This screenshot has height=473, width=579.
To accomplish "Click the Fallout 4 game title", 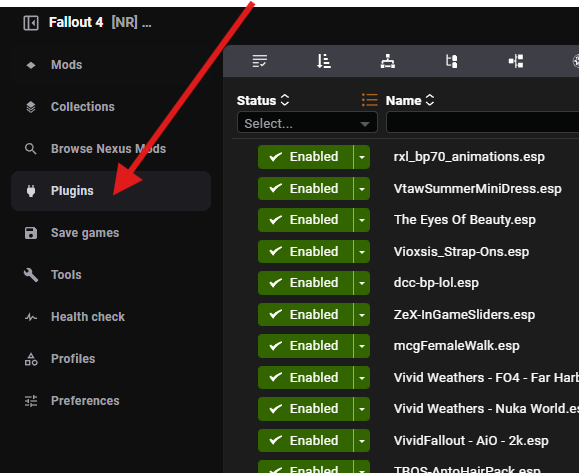I will pos(76,23).
